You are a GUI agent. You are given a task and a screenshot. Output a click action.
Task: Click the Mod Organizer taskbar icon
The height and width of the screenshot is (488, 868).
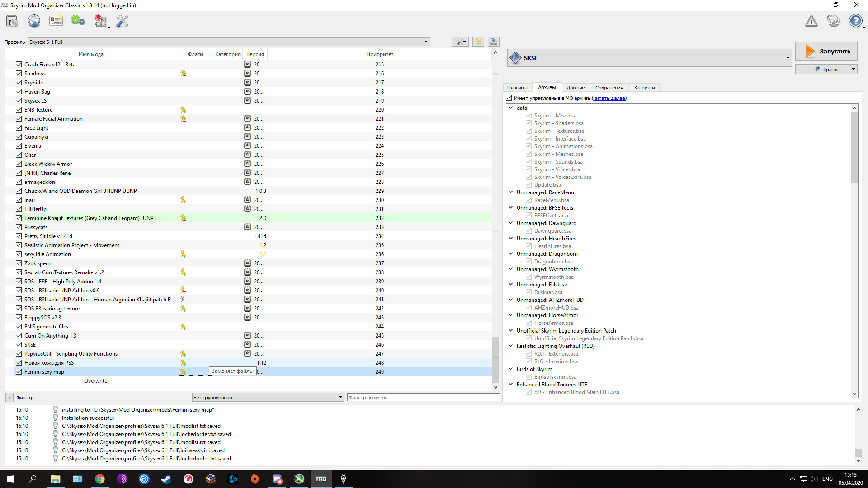[321, 479]
